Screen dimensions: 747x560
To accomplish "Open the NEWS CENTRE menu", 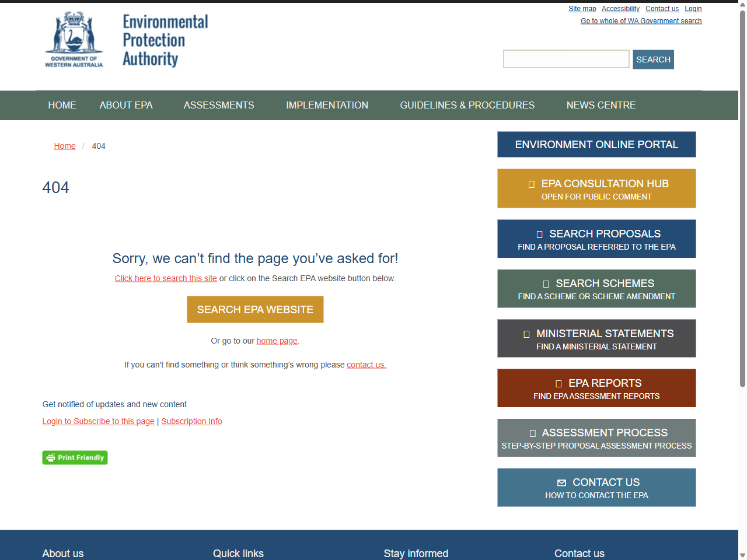I will click(601, 105).
